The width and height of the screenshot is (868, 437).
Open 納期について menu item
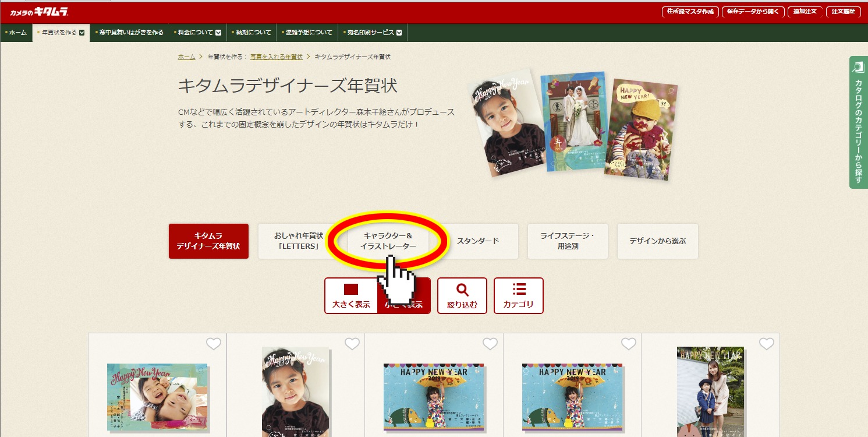[253, 33]
